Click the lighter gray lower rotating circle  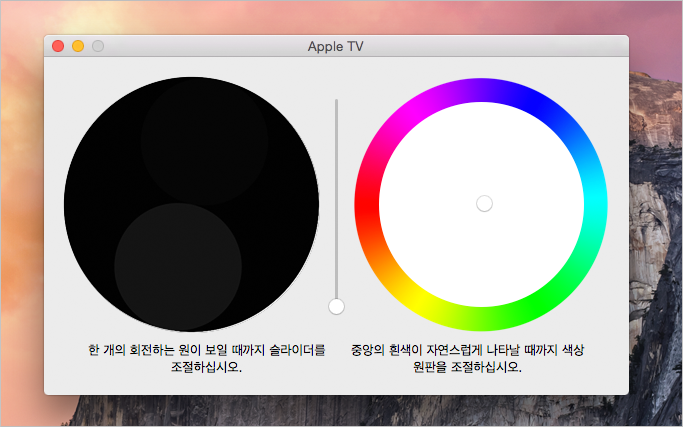pyautogui.click(x=178, y=267)
